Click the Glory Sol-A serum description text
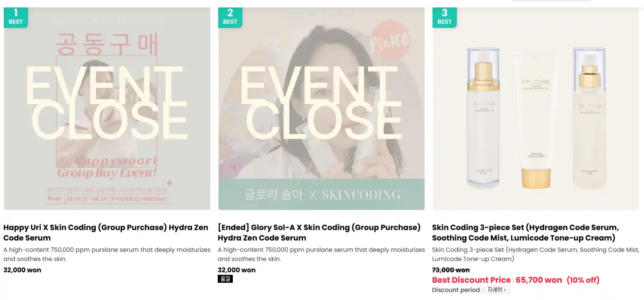Image resolution: width=644 pixels, height=300 pixels. pos(321,254)
